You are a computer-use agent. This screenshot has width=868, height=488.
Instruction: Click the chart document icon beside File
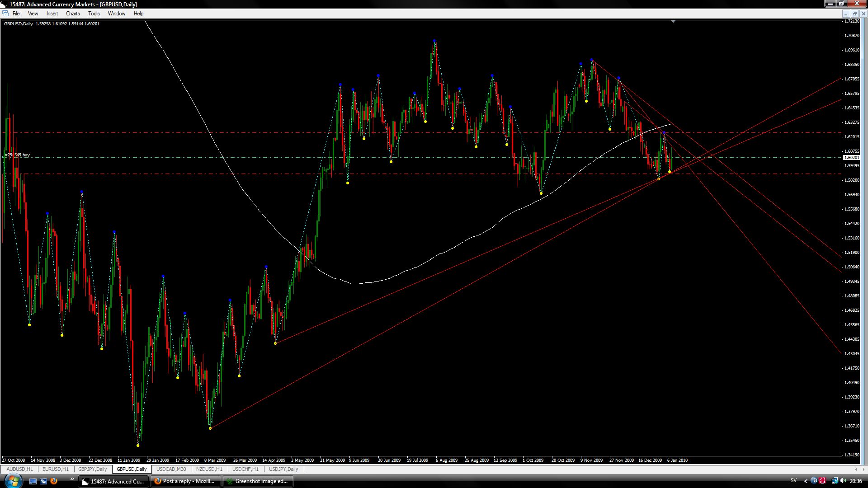pyautogui.click(x=5, y=14)
